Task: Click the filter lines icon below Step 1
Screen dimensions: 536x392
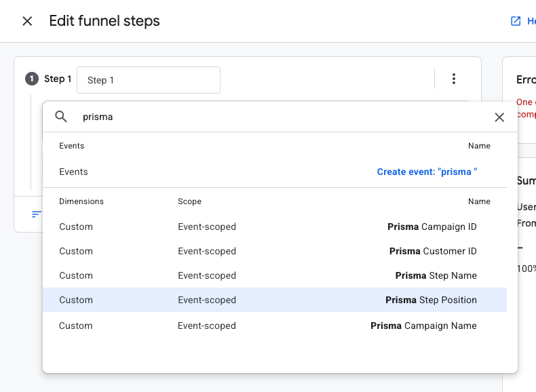Action: (x=36, y=214)
